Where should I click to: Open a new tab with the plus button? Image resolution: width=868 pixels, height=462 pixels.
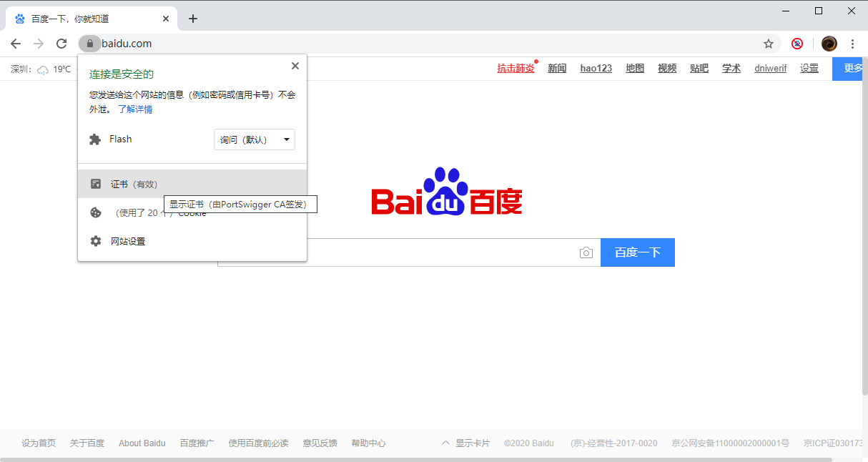coord(193,19)
